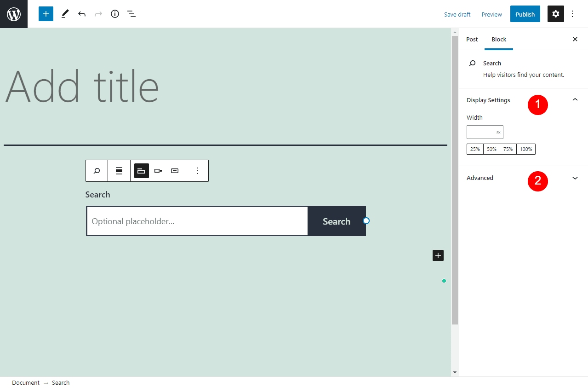This screenshot has width=588, height=388.
Task: Change block alignment in toolbar
Action: pyautogui.click(x=119, y=171)
